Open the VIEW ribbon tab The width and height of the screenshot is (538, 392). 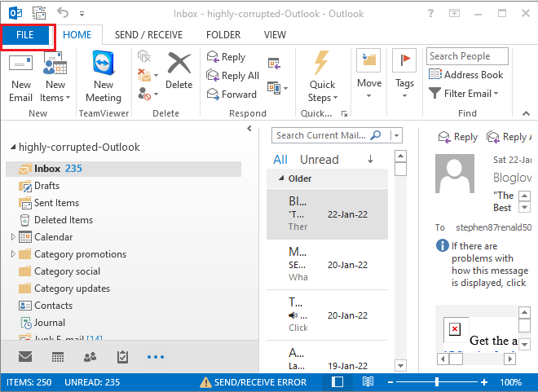[x=275, y=35]
